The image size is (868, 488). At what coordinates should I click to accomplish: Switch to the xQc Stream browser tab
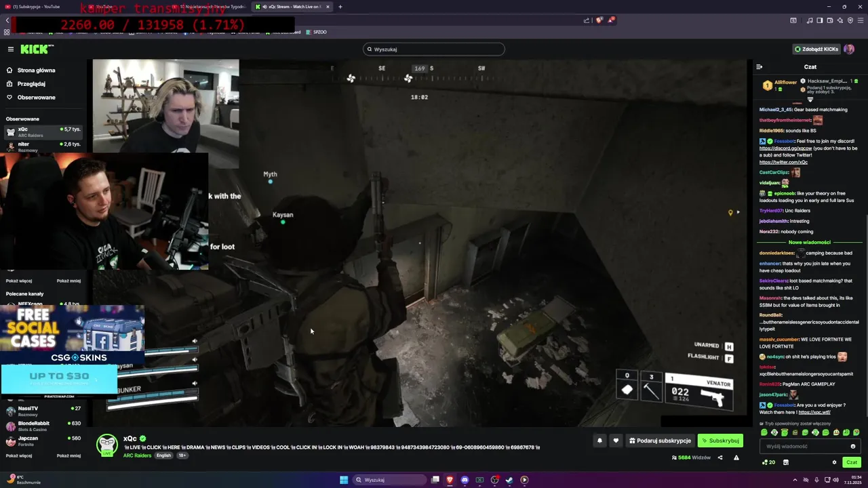(x=292, y=7)
